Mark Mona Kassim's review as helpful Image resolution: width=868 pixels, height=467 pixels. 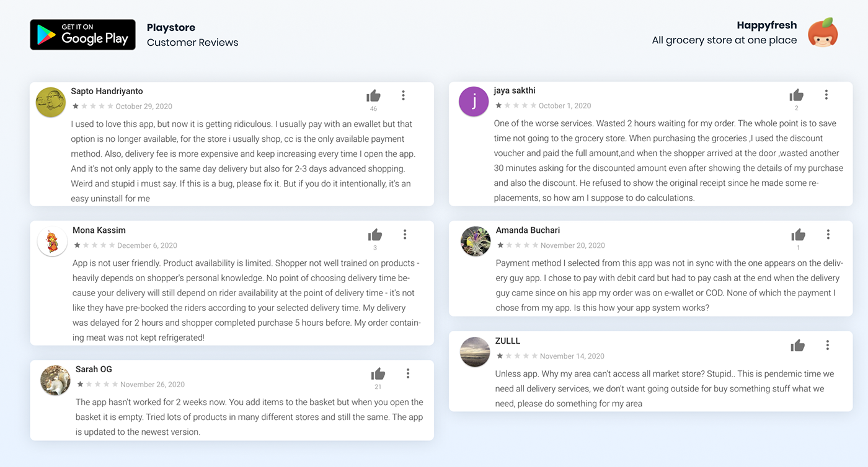pyautogui.click(x=375, y=235)
